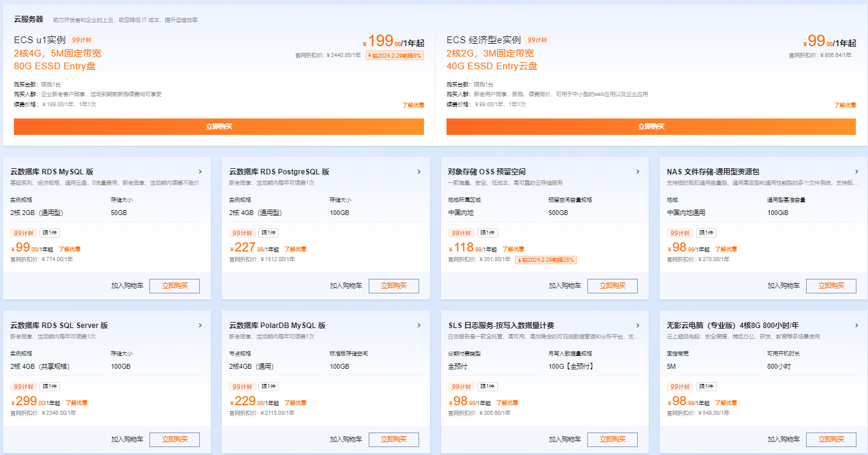Click the 较2024.2.29前降25% tag on OSS card
This screenshot has height=455, width=868.
(x=546, y=260)
